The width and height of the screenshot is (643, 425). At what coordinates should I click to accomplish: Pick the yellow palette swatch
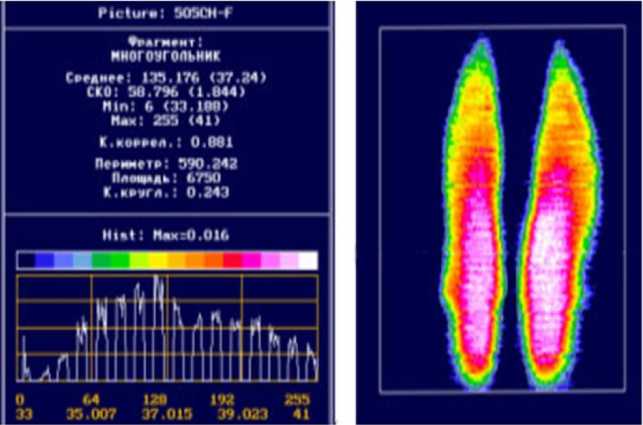(x=158, y=260)
